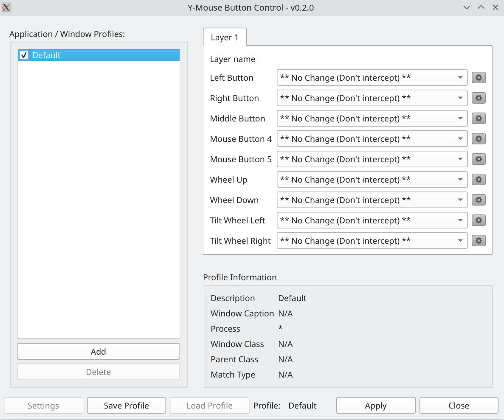Viewport: 504px width, 420px height.
Task: Minimize the window with the down chevron
Action: click(466, 7)
